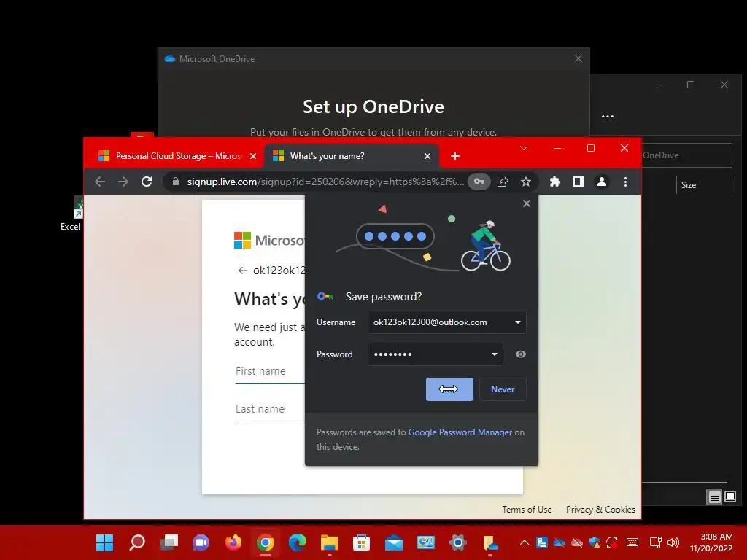Click the Chrome forward arrow button
Screen dimensions: 747x560
(x=123, y=182)
